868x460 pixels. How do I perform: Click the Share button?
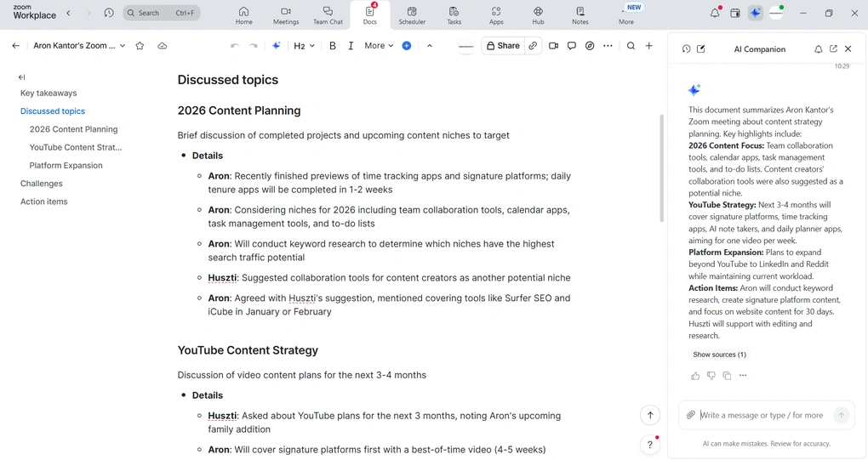(503, 46)
